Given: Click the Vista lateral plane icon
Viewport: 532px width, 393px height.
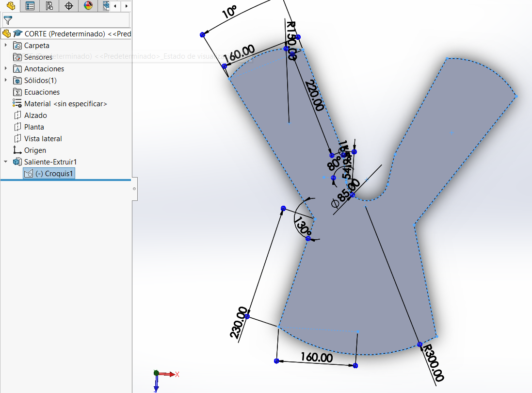Looking at the screenshot, I should (x=17, y=138).
